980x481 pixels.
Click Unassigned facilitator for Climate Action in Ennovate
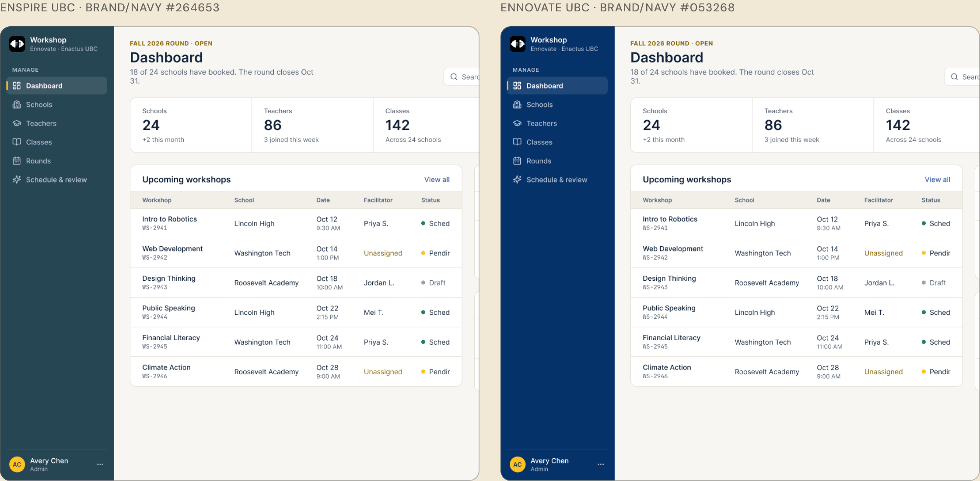[x=883, y=372]
